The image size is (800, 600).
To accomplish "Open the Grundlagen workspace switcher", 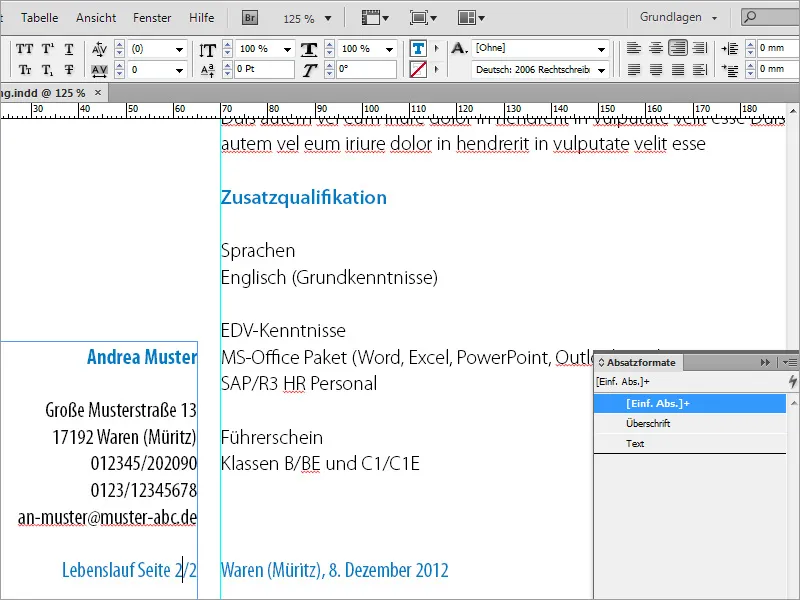I will 679,17.
